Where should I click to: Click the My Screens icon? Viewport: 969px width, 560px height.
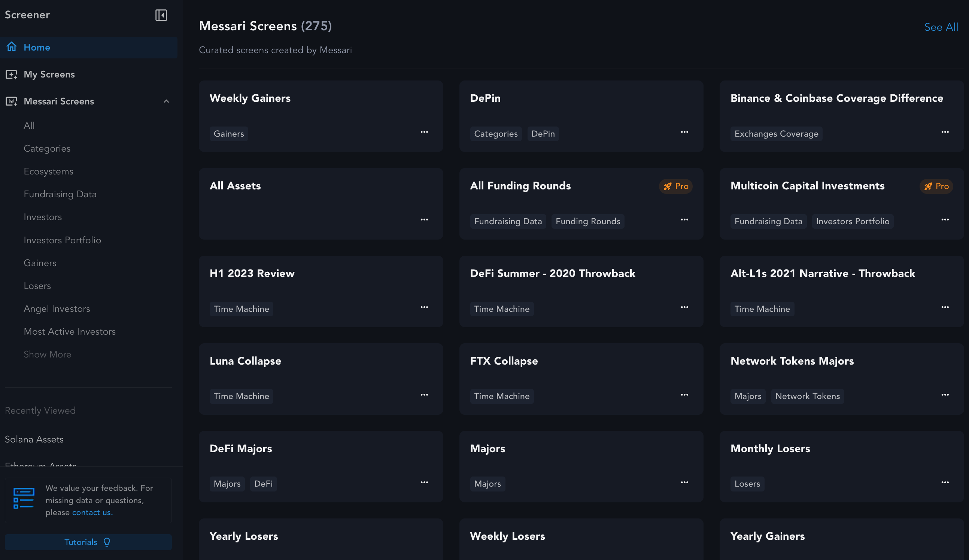12,74
